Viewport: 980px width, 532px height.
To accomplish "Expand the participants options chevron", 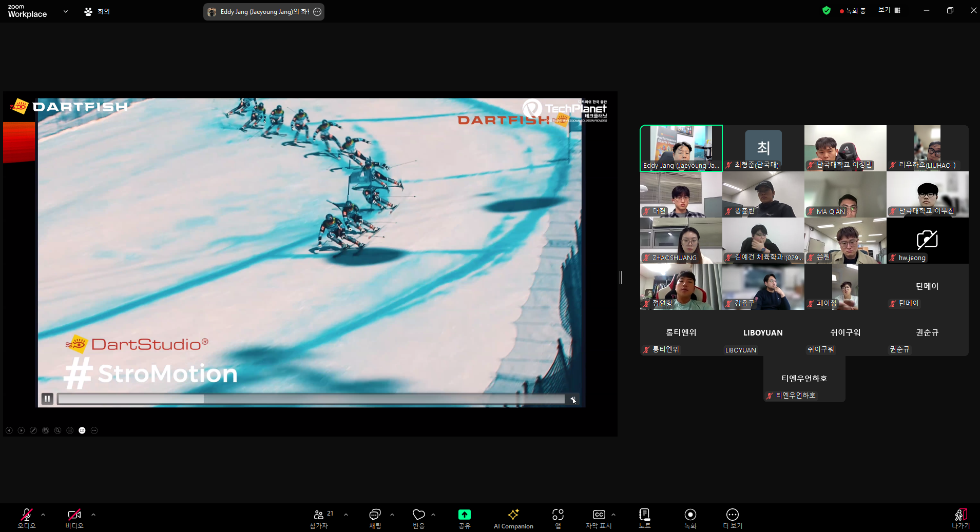I will pos(346,515).
